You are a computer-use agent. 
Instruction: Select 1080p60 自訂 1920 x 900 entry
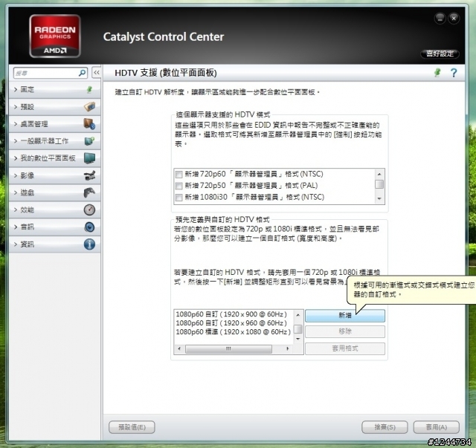click(x=231, y=314)
